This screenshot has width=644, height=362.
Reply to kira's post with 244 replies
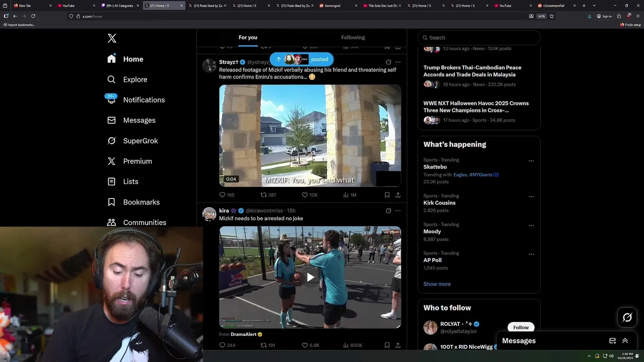click(x=227, y=345)
